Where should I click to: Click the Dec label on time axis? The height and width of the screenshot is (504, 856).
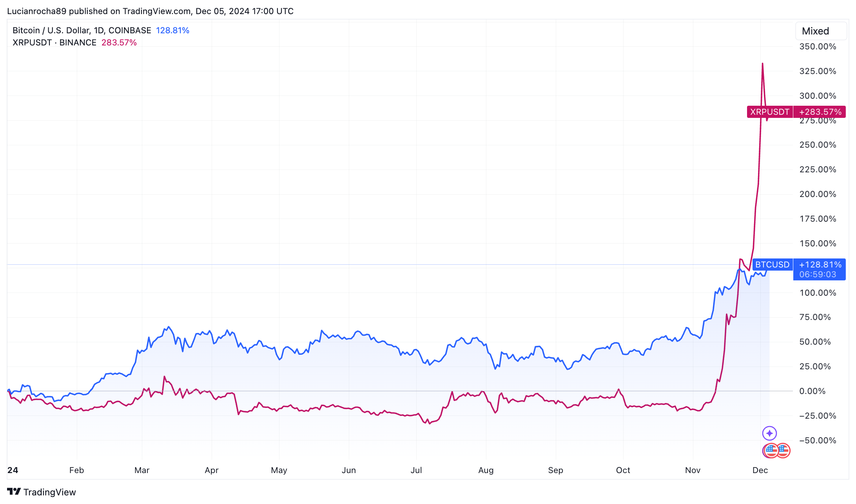click(x=760, y=470)
